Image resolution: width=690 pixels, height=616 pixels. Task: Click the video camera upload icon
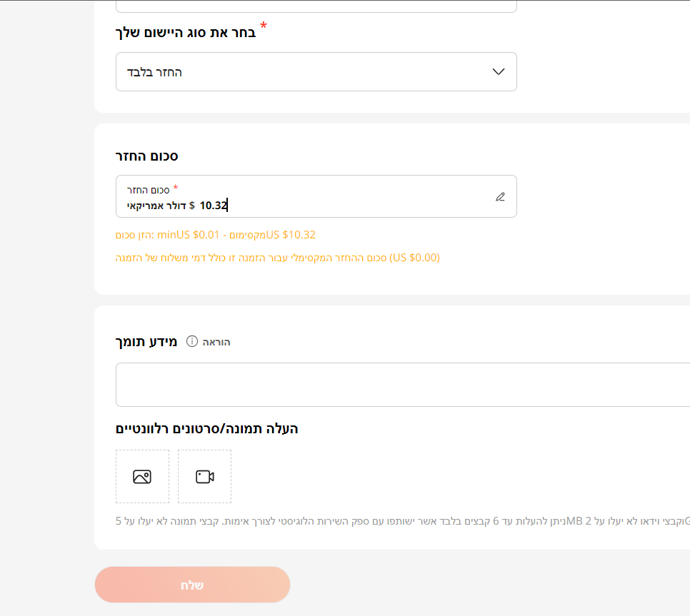pyautogui.click(x=205, y=477)
